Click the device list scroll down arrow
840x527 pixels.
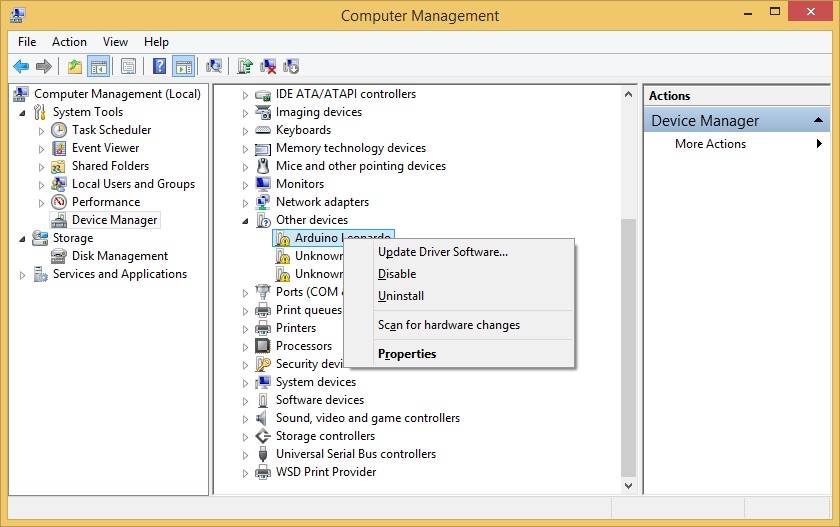click(x=628, y=485)
